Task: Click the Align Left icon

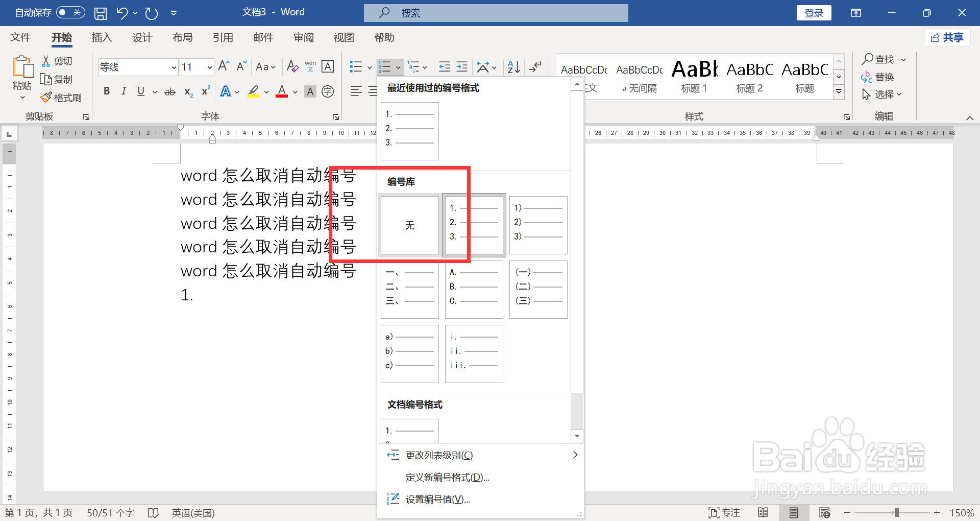Action: point(356,91)
